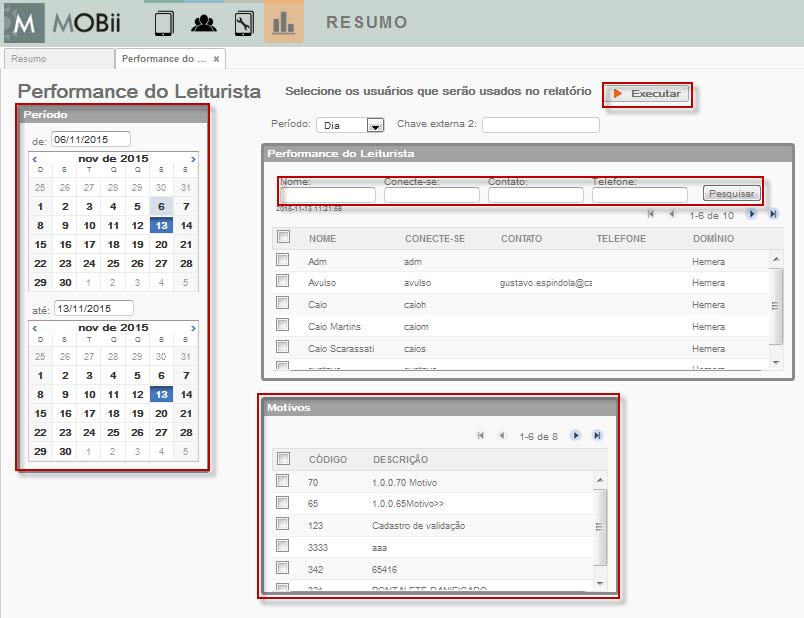Open the device tools wrench icon
Screen dimensions: 804x618
[244, 24]
